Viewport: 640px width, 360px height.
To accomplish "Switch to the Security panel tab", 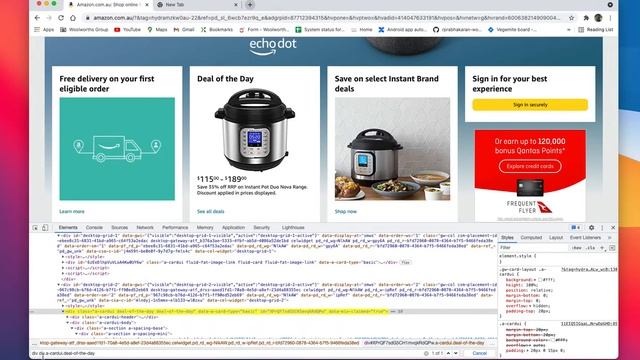I will (x=262, y=228).
